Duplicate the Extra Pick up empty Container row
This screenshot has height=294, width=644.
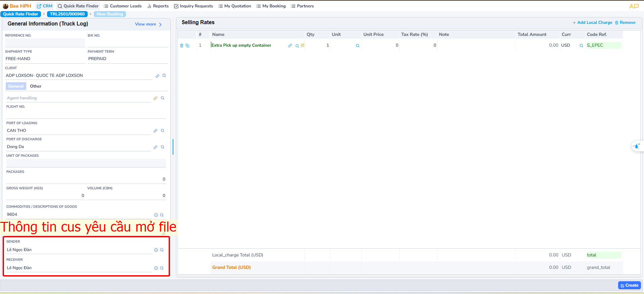[x=187, y=46]
